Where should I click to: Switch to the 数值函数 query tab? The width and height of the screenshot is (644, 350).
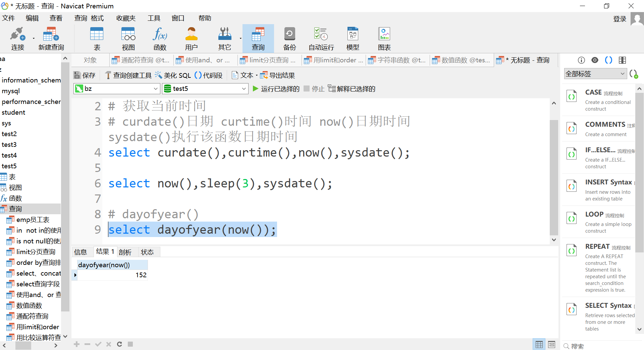[x=462, y=60]
